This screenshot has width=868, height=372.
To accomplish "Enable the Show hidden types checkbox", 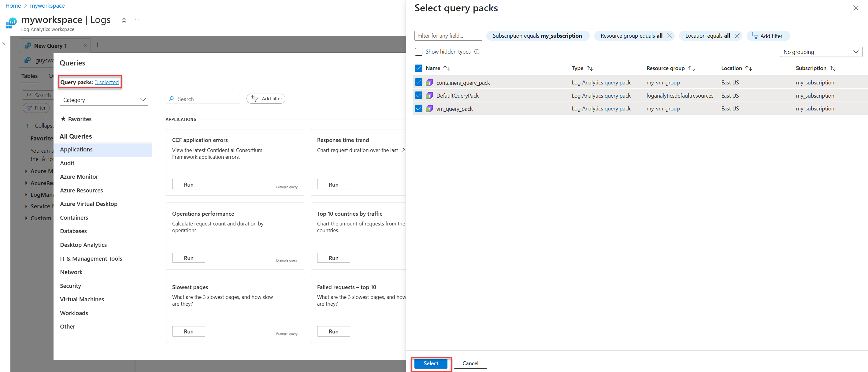I will pyautogui.click(x=418, y=52).
